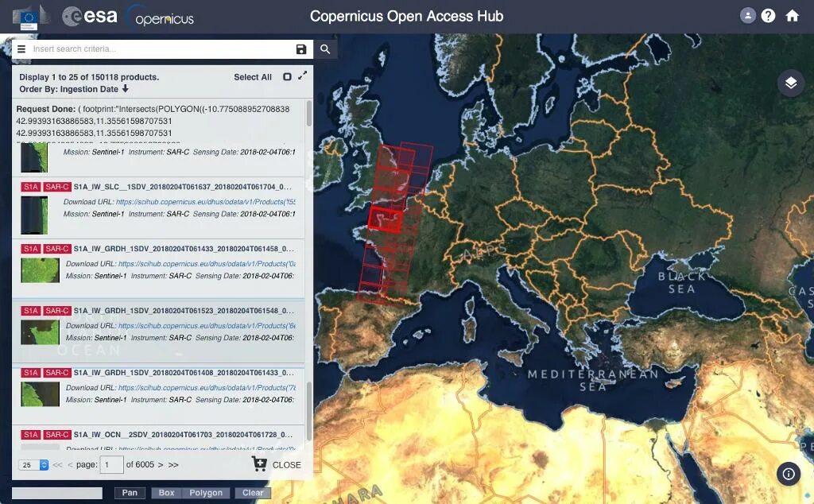Open the 25 results per page dropdown
This screenshot has height=504, width=814.
pos(33,465)
